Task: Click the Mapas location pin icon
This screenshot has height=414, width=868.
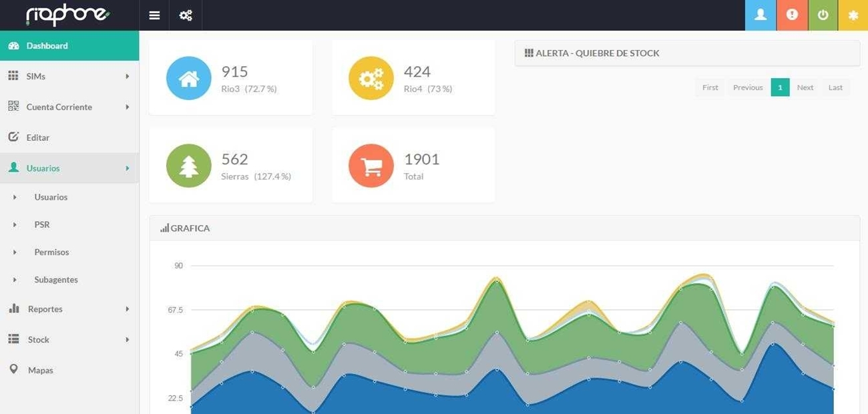Action: coord(13,369)
